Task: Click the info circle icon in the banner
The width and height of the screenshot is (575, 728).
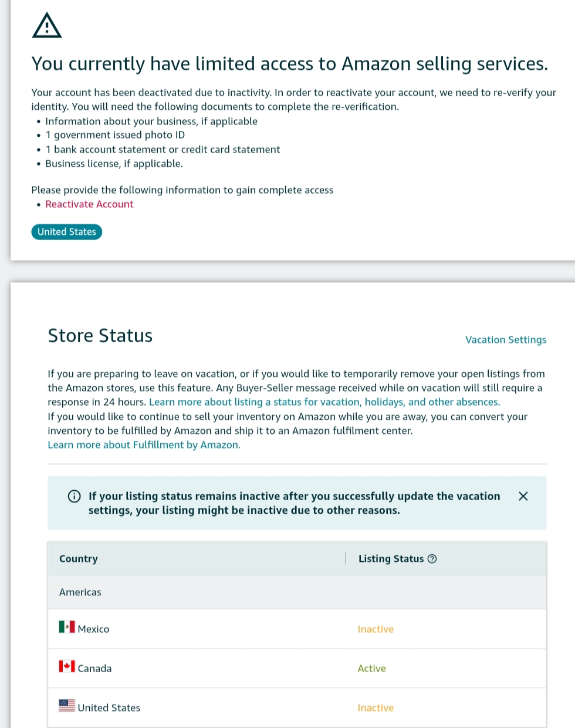Action: point(75,496)
